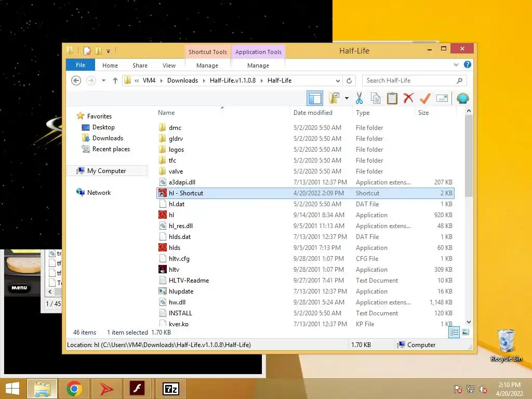The width and height of the screenshot is (532, 399).
Task: Open the View ribbon tab
Action: point(169,65)
